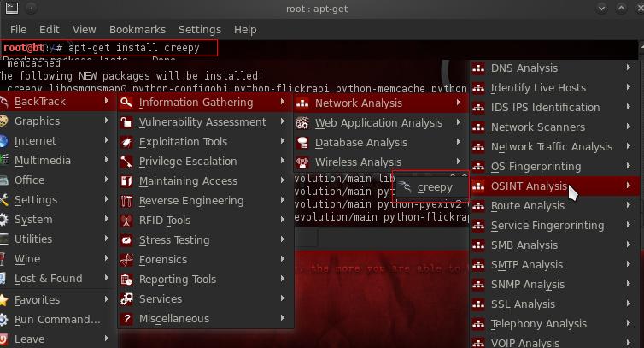The height and width of the screenshot is (348, 644).
Task: Click the Leave power icon
Action: pos(5,339)
